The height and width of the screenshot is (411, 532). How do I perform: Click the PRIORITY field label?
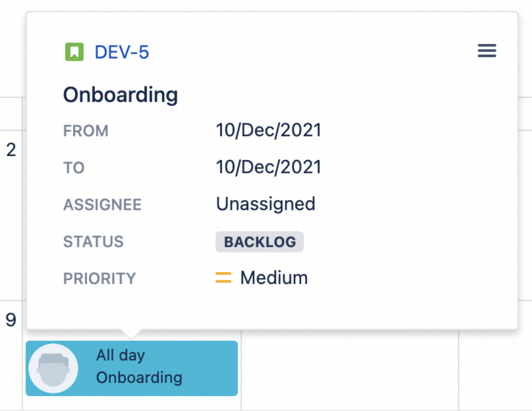tap(100, 278)
